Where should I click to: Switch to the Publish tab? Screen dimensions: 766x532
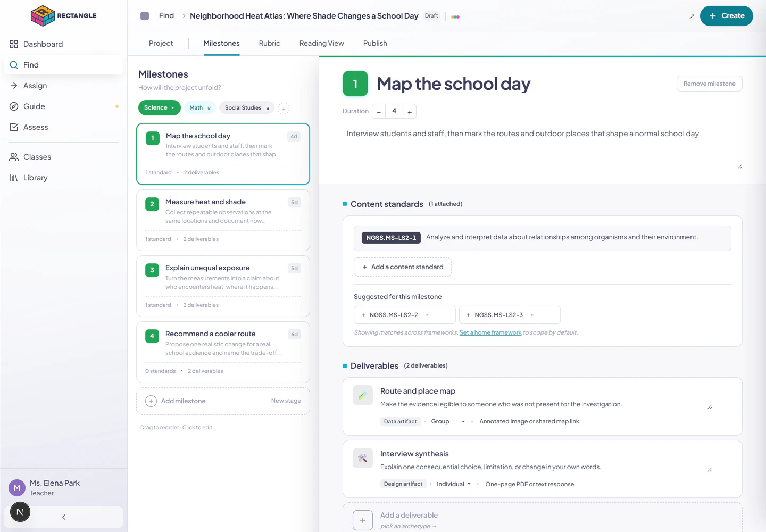[x=375, y=43]
